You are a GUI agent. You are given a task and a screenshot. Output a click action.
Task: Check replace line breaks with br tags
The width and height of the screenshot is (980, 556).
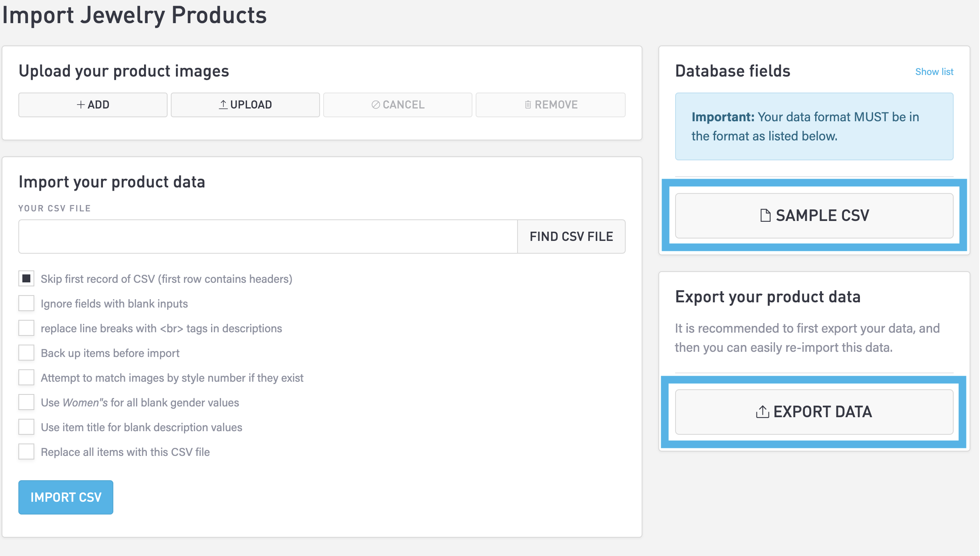pyautogui.click(x=26, y=328)
